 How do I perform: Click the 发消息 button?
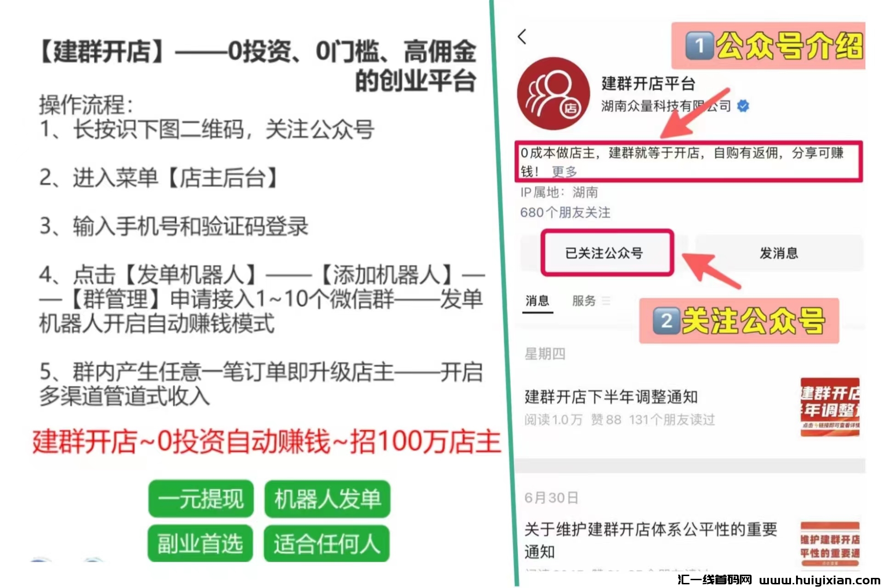pyautogui.click(x=779, y=253)
